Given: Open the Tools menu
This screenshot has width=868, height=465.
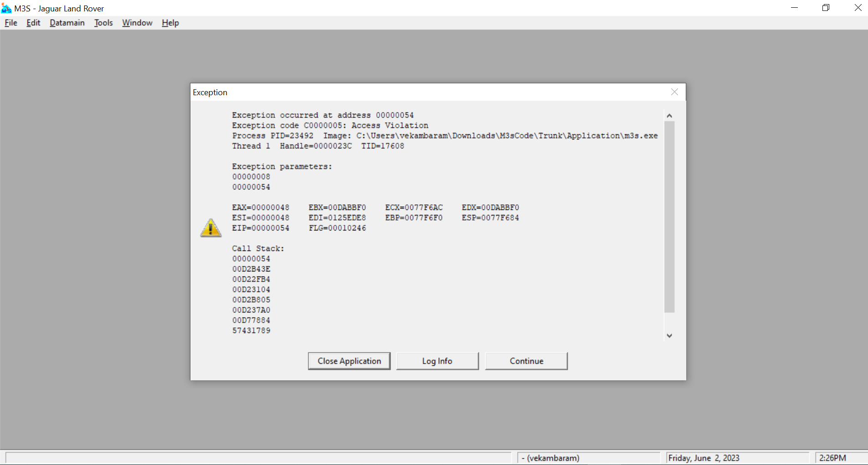Looking at the screenshot, I should point(103,23).
